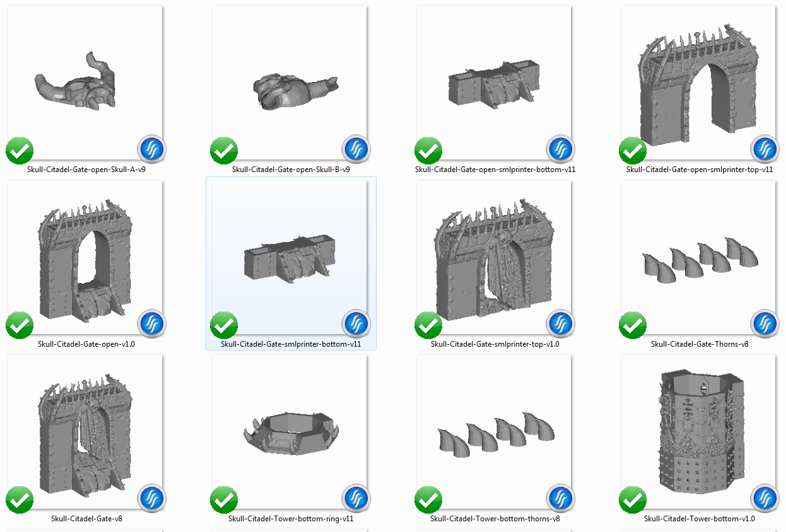Click the blue 3D file icon on Skull-Citadel-Gate-open-smlprinter-top-v11
Screen dimensions: 786x532
coord(765,149)
